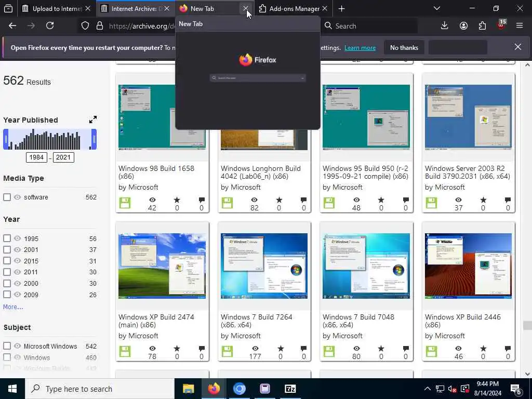Open Windows XP Build 2474 title link

[x=156, y=321]
